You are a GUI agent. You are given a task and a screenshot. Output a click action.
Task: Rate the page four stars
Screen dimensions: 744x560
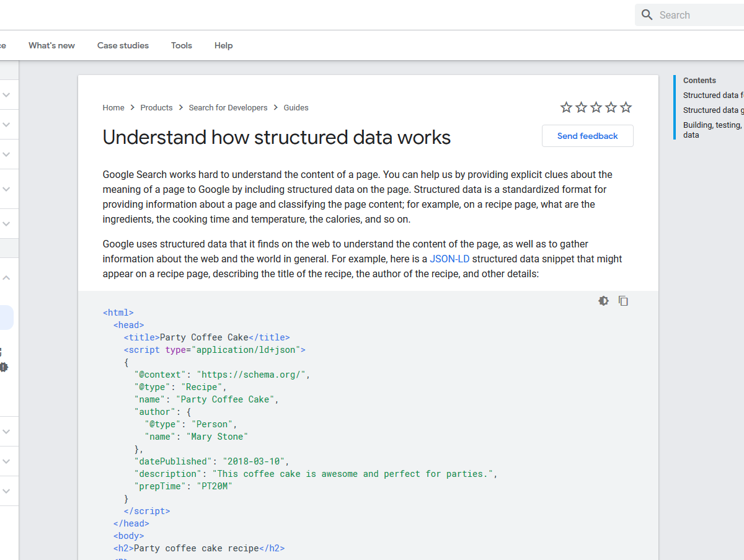(611, 107)
